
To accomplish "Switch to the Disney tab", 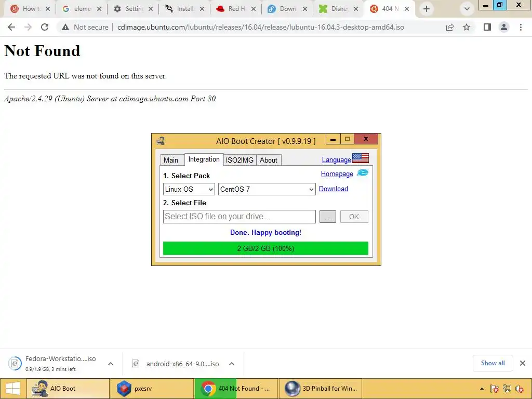I will [338, 9].
